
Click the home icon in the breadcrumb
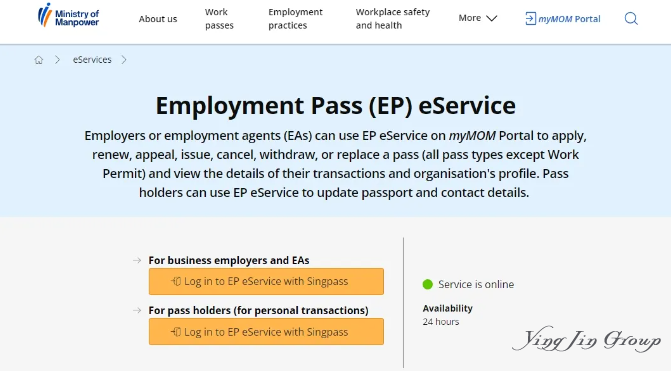tap(39, 60)
